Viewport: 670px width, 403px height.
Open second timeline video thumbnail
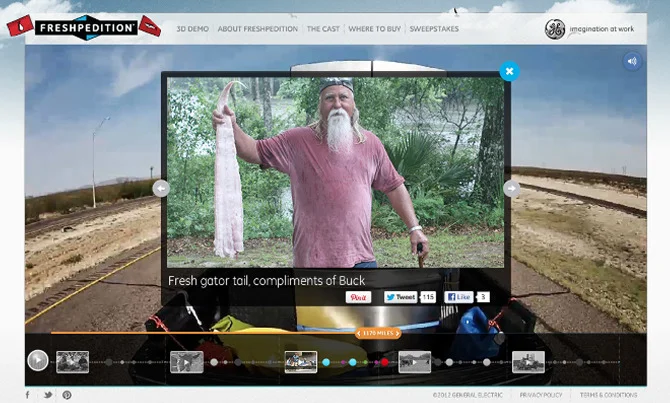[x=187, y=362]
